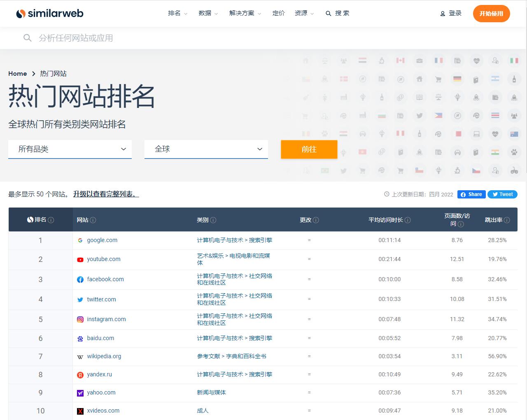This screenshot has height=420, width=527.
Task: Click the Yahoo favicon in row 9
Action: pyautogui.click(x=80, y=393)
